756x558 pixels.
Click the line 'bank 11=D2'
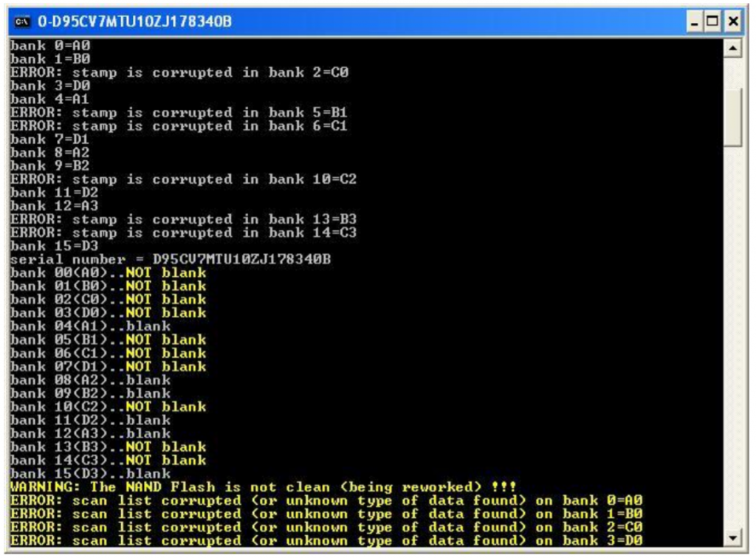click(x=55, y=193)
